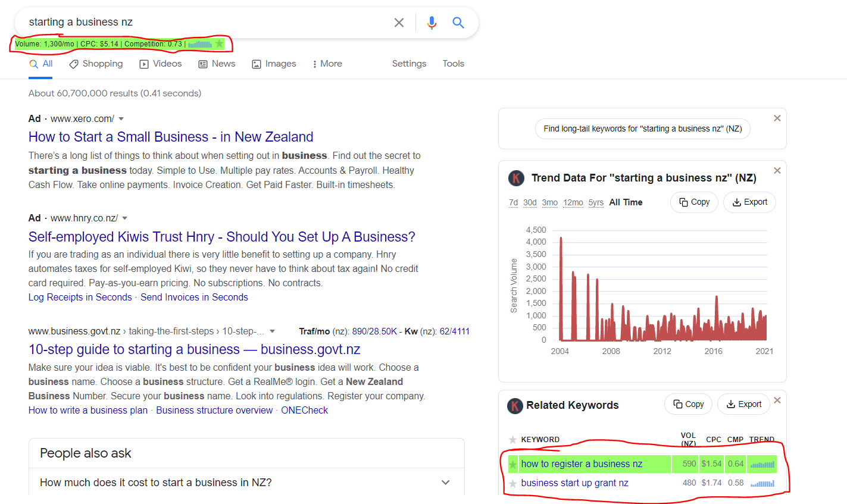Click 'Find long-tail keywords' button

click(643, 129)
